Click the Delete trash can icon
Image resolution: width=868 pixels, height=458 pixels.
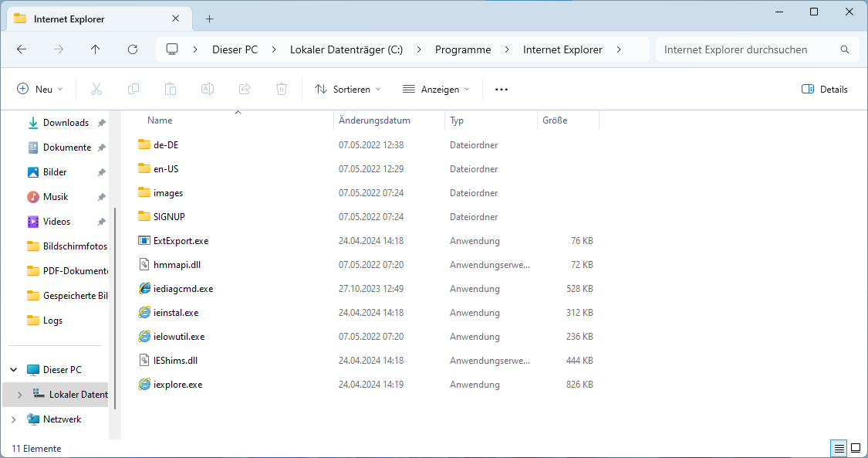282,90
